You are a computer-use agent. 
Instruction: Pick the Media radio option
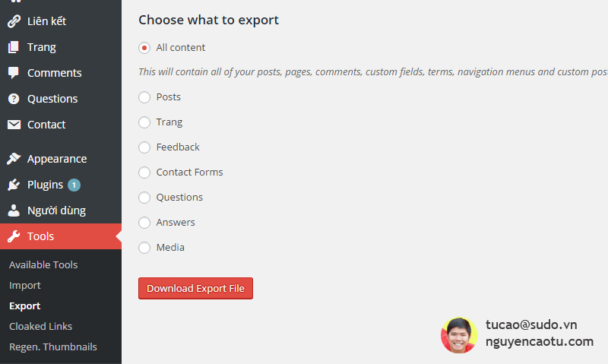tap(144, 248)
